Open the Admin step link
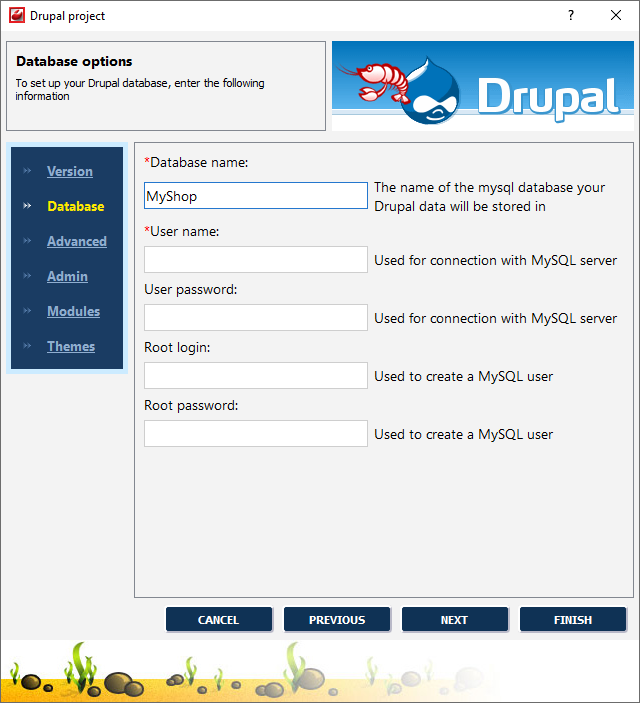This screenshot has width=640, height=703. coord(67,276)
